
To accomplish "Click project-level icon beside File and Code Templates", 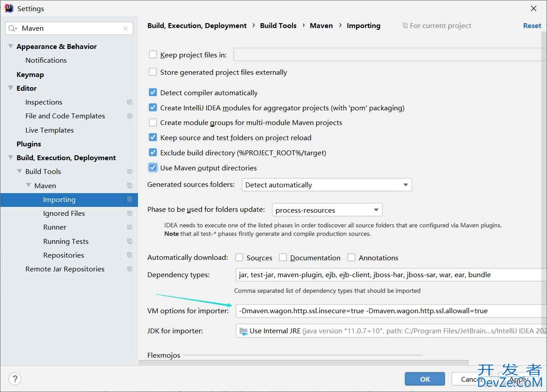I will point(130,116).
